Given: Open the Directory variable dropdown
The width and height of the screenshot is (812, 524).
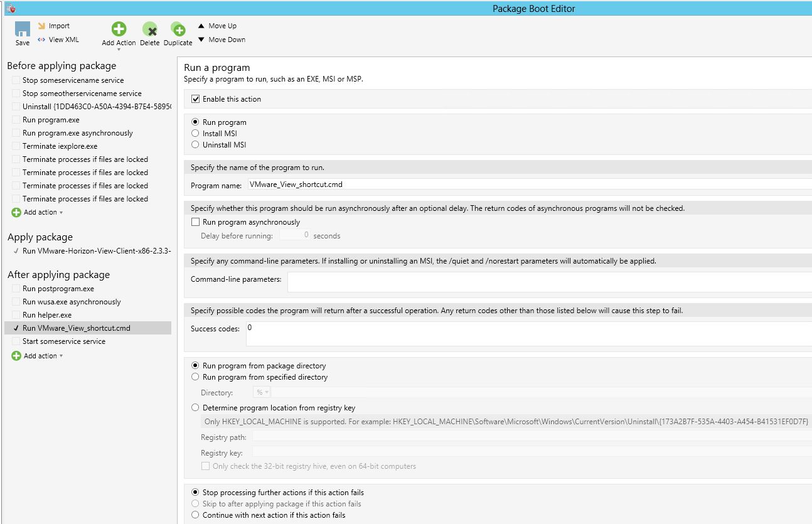Looking at the screenshot, I should coord(262,392).
